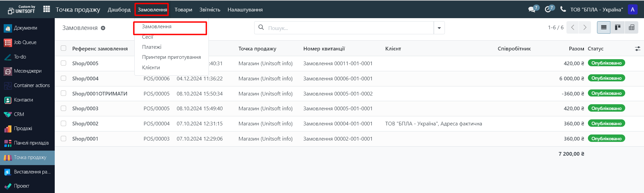
Task: Open column settings adjust icon
Action: pos(637,49)
